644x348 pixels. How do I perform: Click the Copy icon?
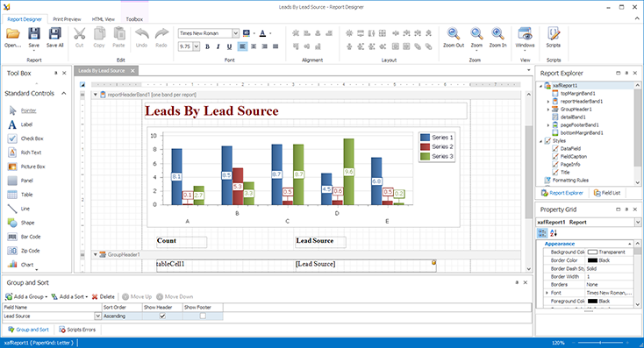[99, 34]
